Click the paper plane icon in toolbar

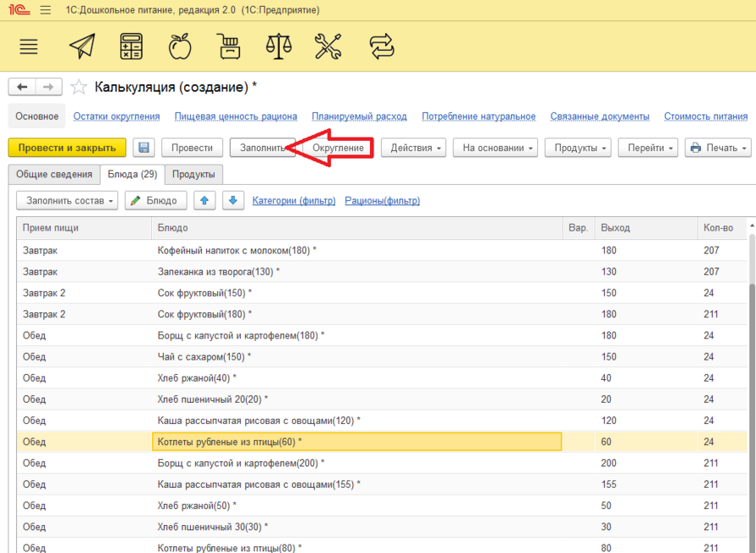coord(82,46)
